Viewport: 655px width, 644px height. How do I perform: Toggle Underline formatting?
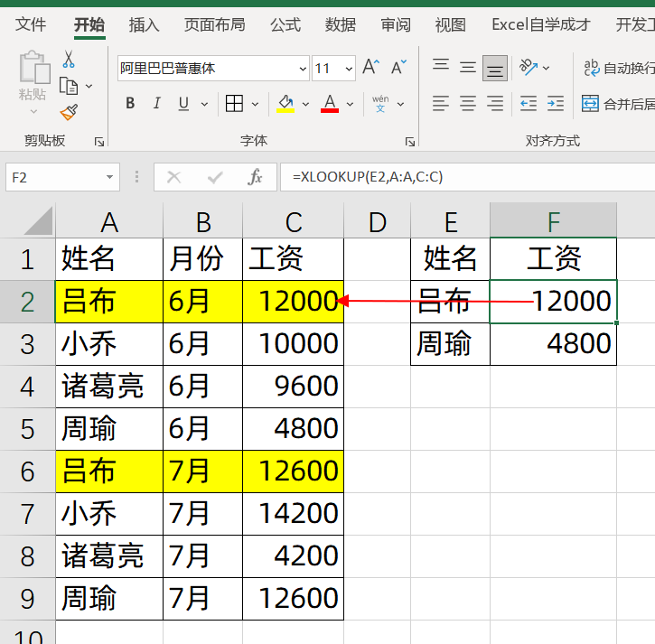pos(183,103)
